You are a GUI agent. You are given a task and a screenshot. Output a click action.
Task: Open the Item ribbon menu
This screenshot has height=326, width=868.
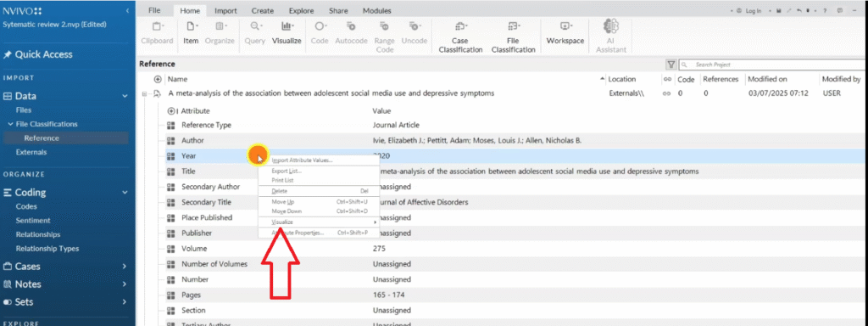191,33
